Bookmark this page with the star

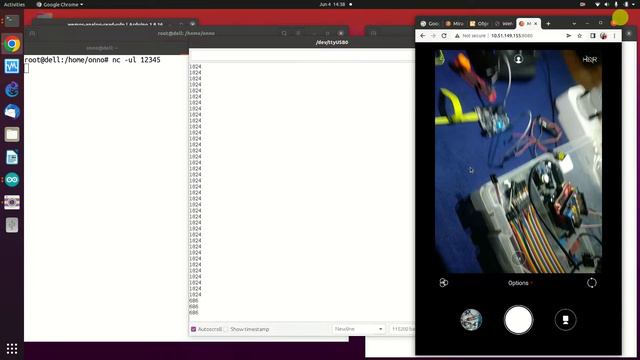(580, 36)
